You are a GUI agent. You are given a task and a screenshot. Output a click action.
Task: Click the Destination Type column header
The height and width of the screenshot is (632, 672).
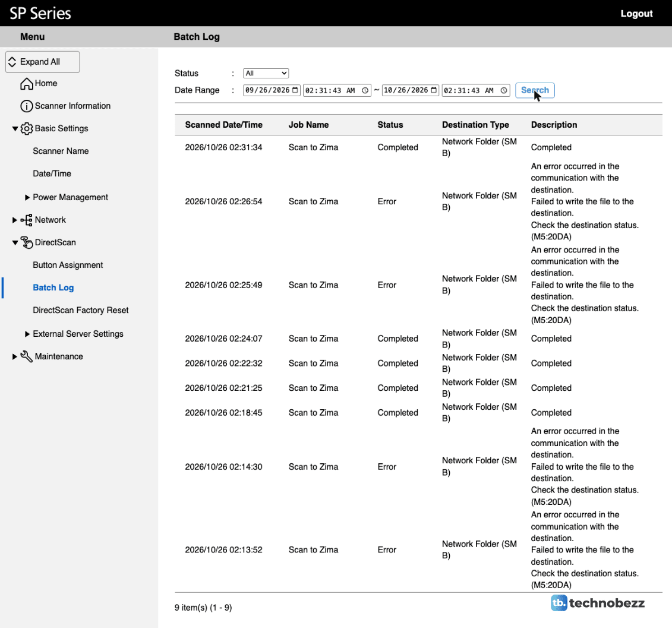pos(476,125)
